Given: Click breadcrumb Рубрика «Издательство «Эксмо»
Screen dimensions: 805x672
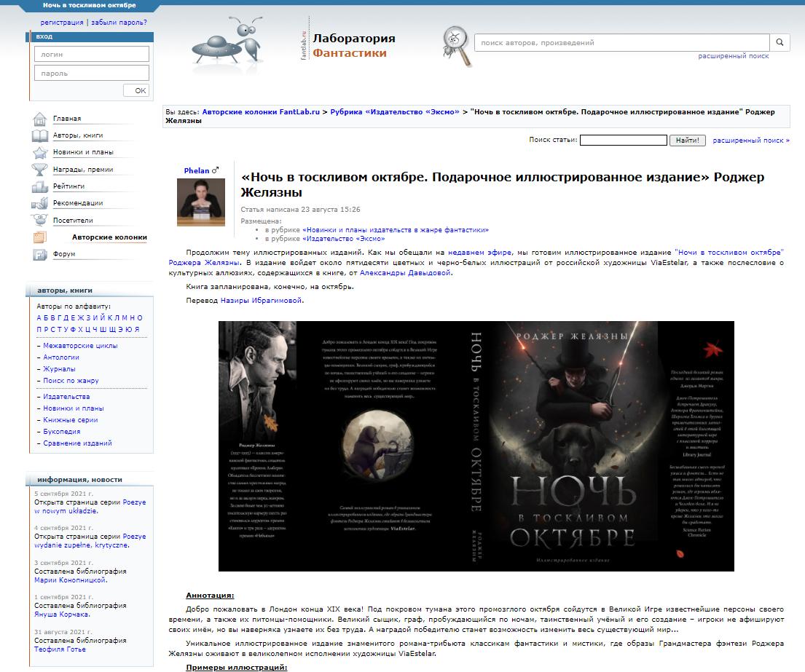Looking at the screenshot, I should click(395, 112).
